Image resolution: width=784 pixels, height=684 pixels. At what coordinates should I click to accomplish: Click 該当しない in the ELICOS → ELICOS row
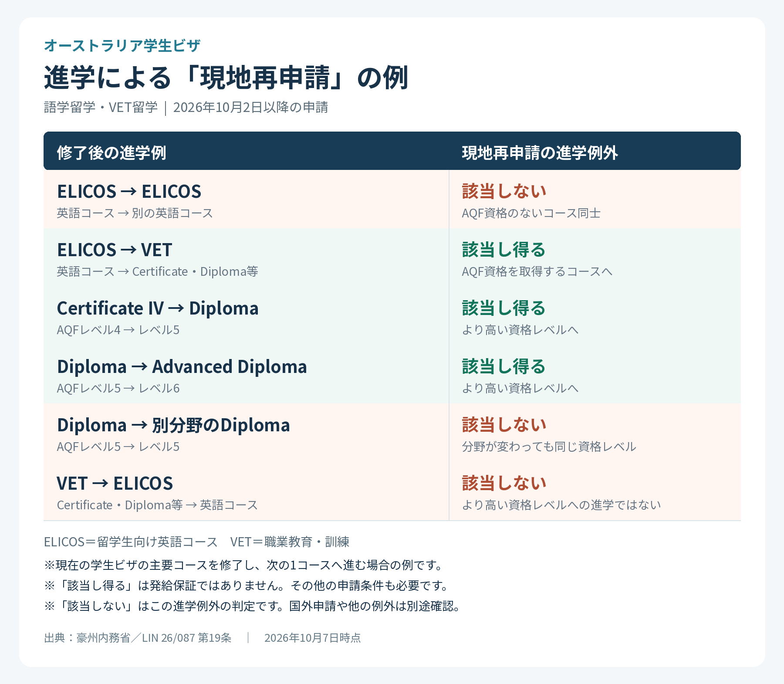click(504, 191)
